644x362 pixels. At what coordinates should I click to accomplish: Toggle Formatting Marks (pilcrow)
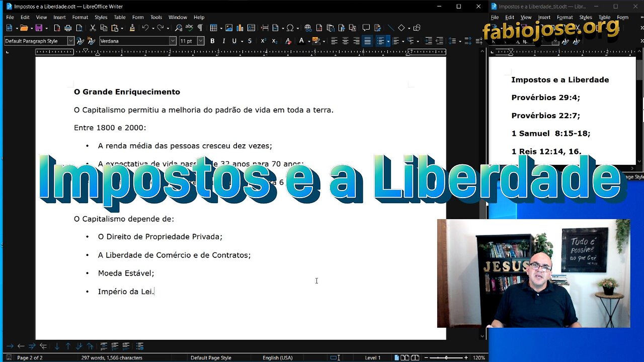point(200,28)
